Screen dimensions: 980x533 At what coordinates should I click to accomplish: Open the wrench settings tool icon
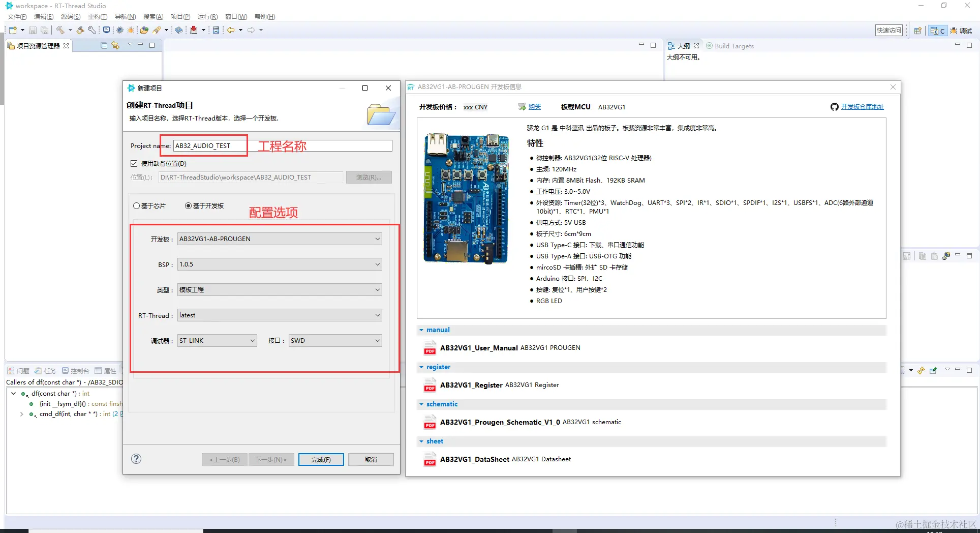pos(92,30)
